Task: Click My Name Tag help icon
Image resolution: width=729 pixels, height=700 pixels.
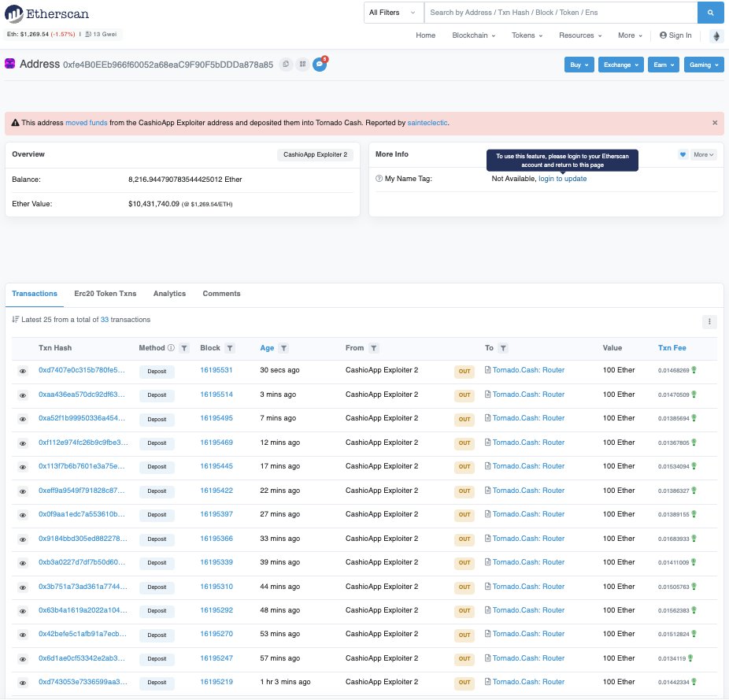Action: 379,179
